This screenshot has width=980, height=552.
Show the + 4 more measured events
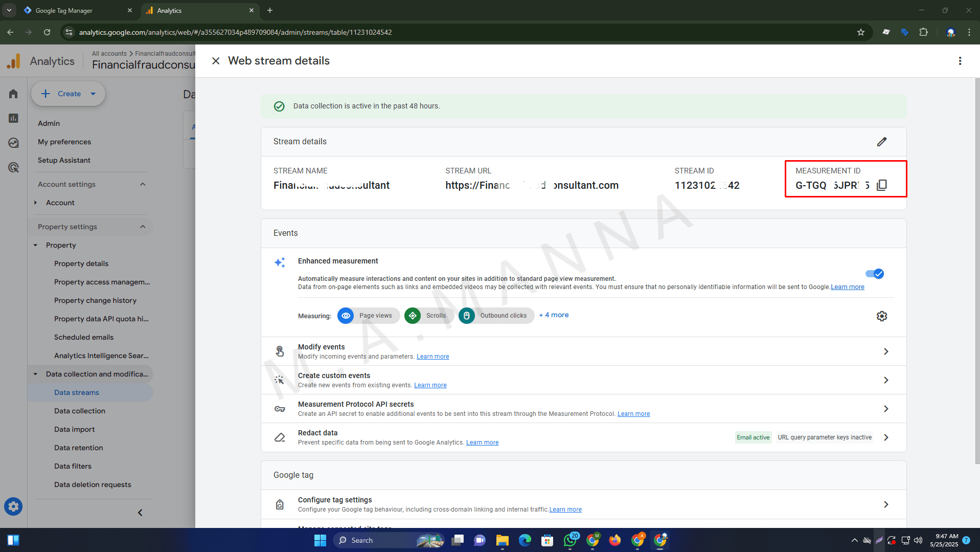pos(554,315)
